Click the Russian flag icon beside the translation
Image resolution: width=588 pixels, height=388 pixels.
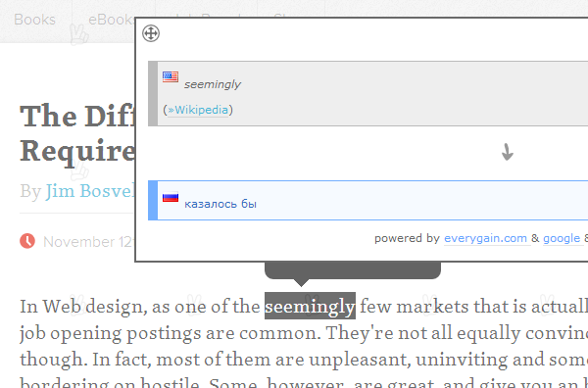(171, 197)
